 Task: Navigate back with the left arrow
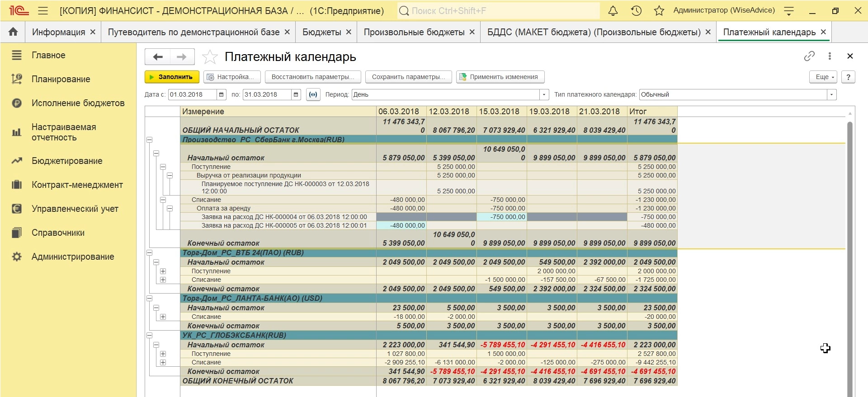click(x=158, y=57)
